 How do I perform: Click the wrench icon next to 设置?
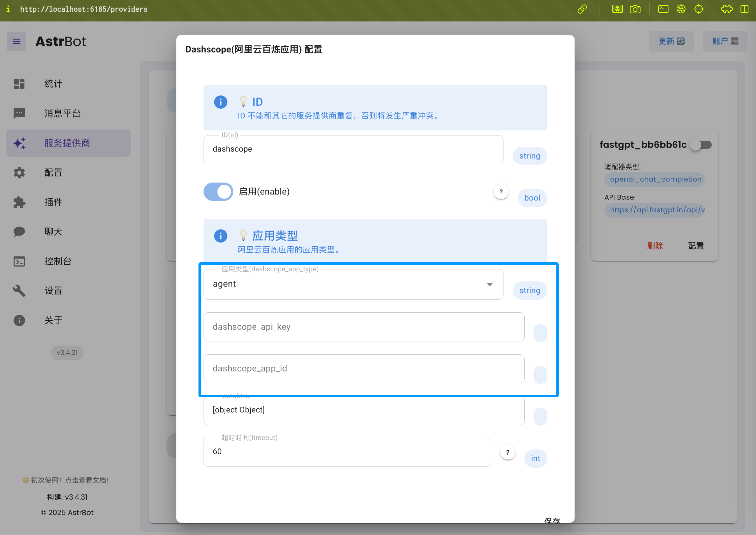[x=19, y=291]
